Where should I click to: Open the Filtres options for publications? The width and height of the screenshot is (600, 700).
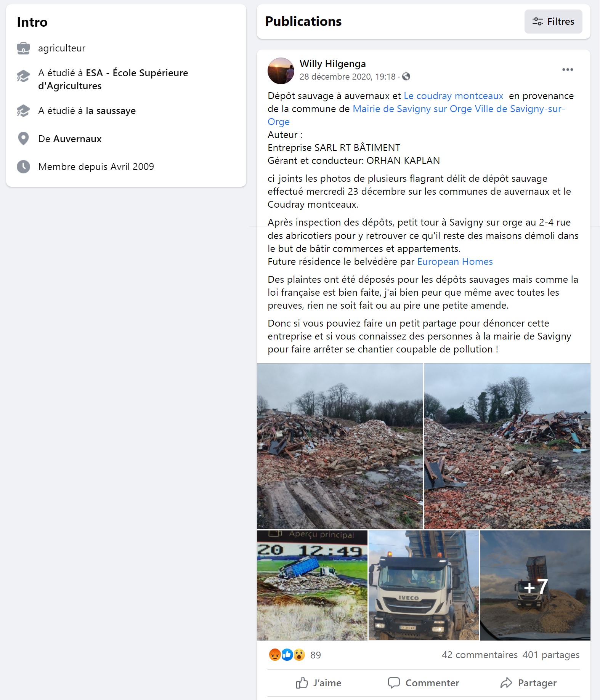[x=553, y=21]
